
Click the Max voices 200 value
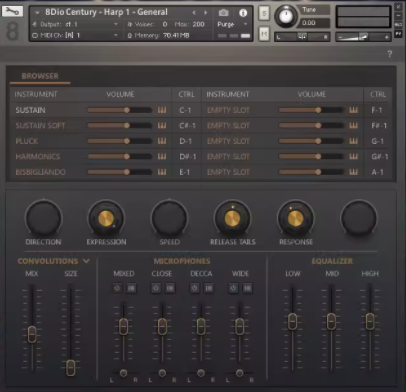point(198,24)
